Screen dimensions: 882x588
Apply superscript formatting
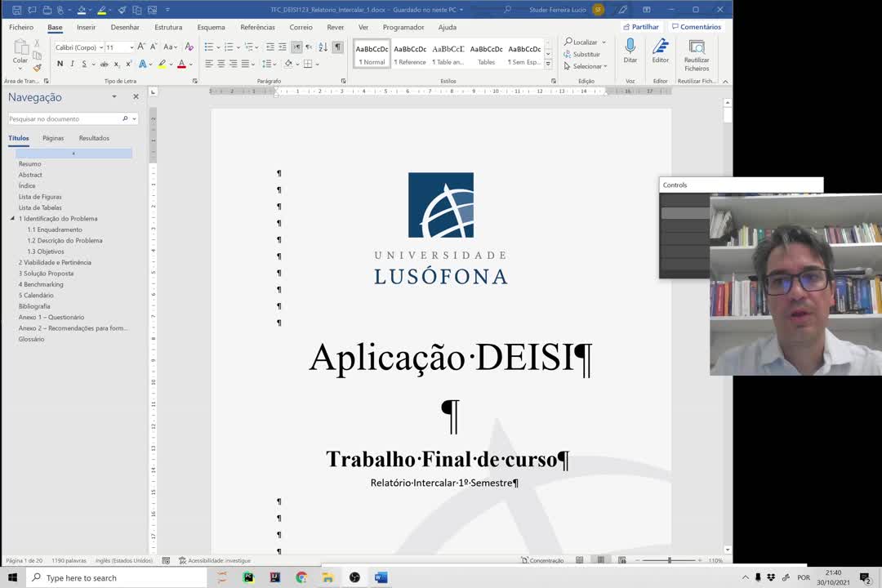point(129,65)
